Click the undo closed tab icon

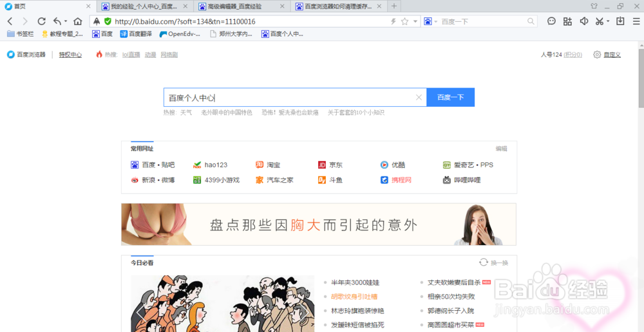(57, 21)
